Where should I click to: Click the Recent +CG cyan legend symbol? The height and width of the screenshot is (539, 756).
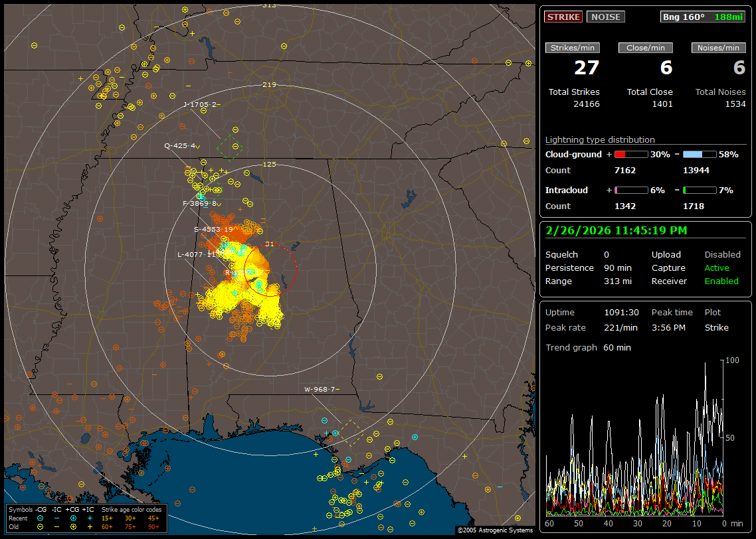[73, 518]
